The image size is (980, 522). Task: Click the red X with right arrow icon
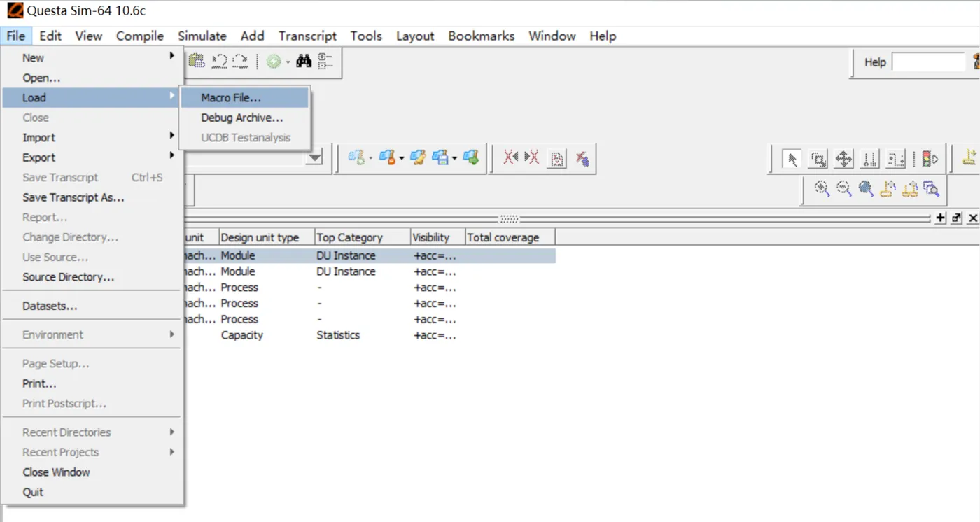point(532,158)
